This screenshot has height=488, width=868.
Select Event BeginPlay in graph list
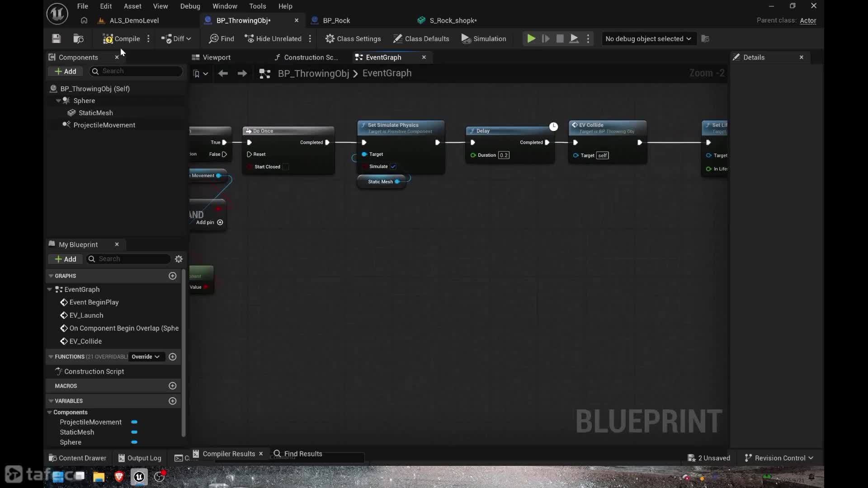coord(94,302)
